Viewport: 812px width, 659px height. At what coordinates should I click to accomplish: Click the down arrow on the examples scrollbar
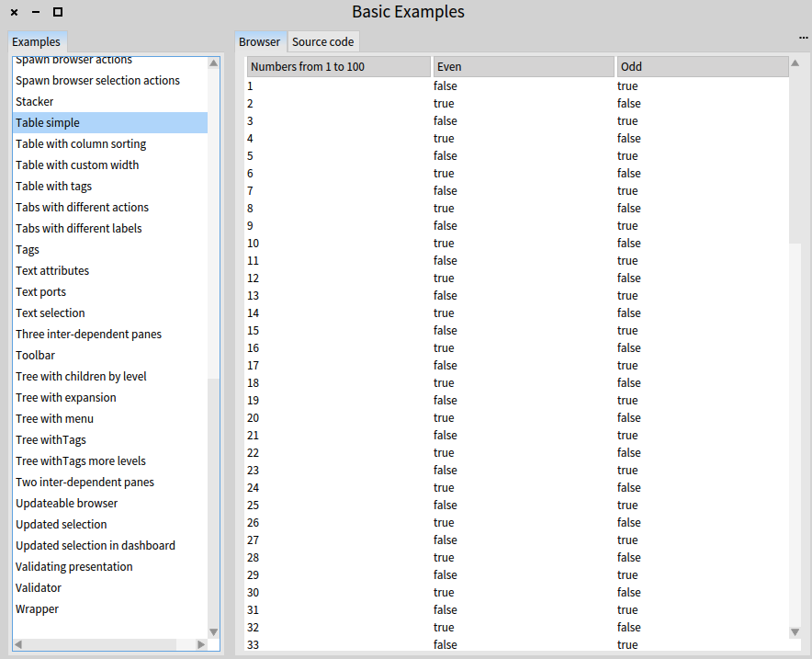click(x=213, y=631)
